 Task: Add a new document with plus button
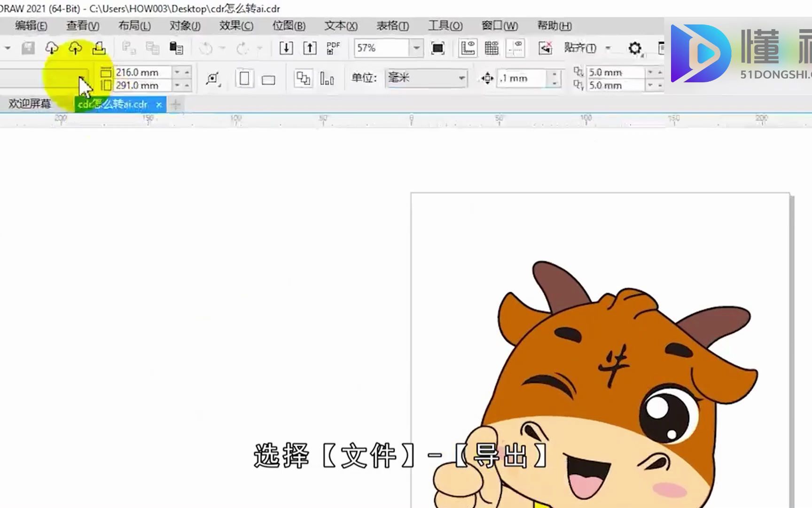[x=176, y=105]
